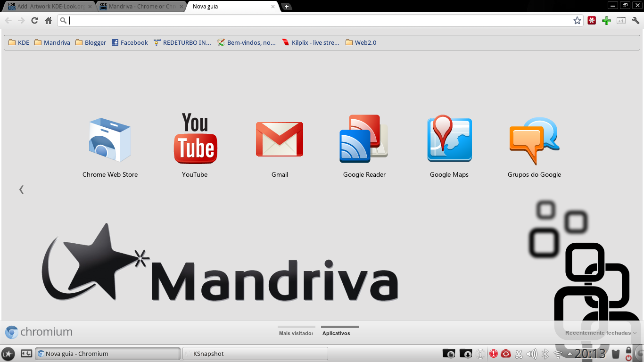This screenshot has height=362, width=644.
Task: Open the LastPass red asterisk extension
Action: (592, 20)
